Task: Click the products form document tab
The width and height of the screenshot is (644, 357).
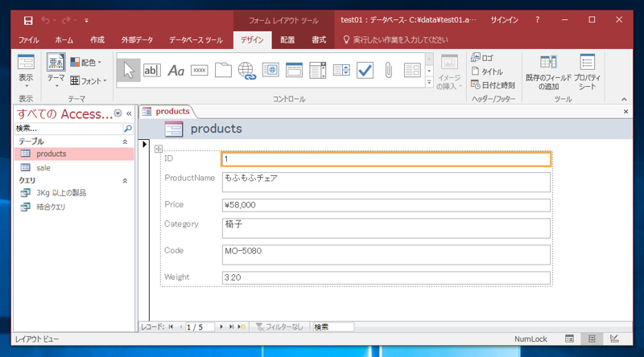Action: click(x=167, y=111)
